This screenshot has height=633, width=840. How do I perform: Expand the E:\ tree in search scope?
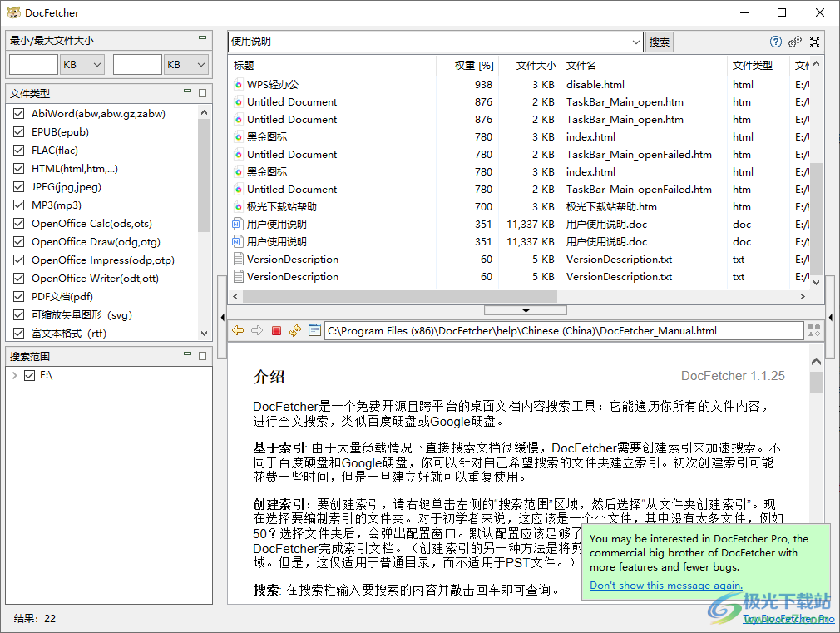click(13, 375)
